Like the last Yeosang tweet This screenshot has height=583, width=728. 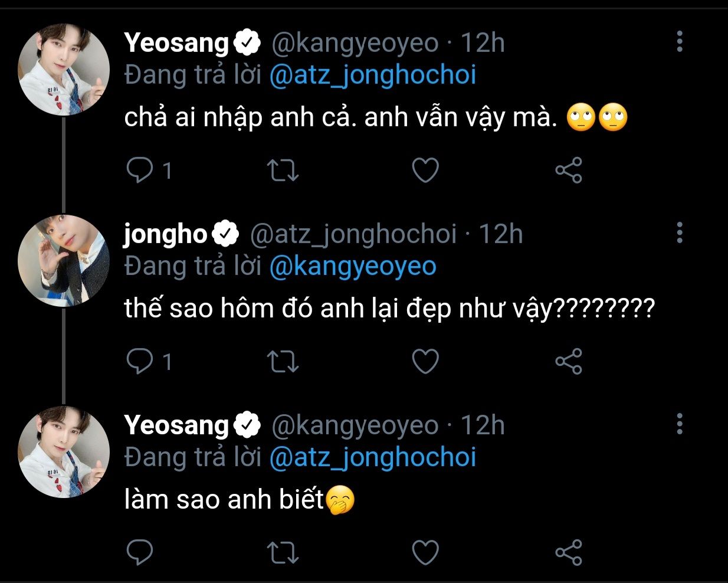(425, 552)
